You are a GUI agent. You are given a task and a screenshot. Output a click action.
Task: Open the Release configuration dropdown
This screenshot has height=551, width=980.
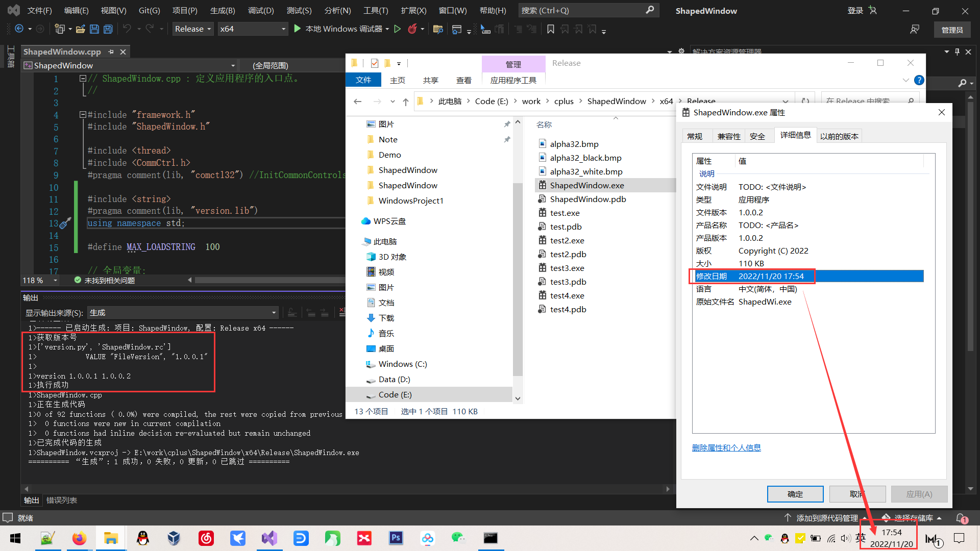click(192, 29)
